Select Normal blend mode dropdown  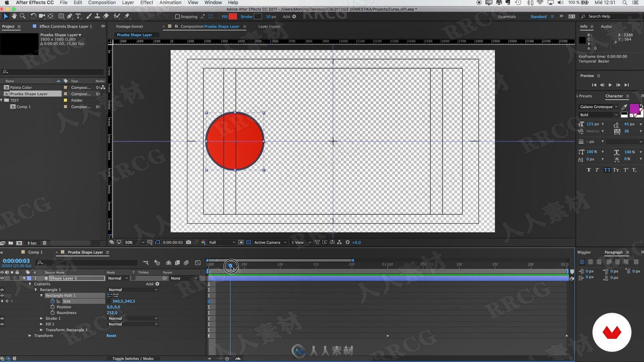pyautogui.click(x=117, y=278)
